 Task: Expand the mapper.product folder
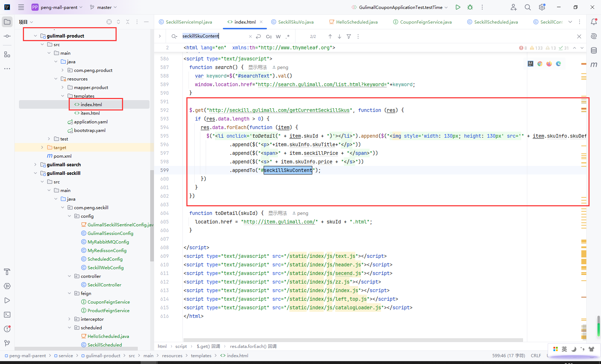pos(63,87)
